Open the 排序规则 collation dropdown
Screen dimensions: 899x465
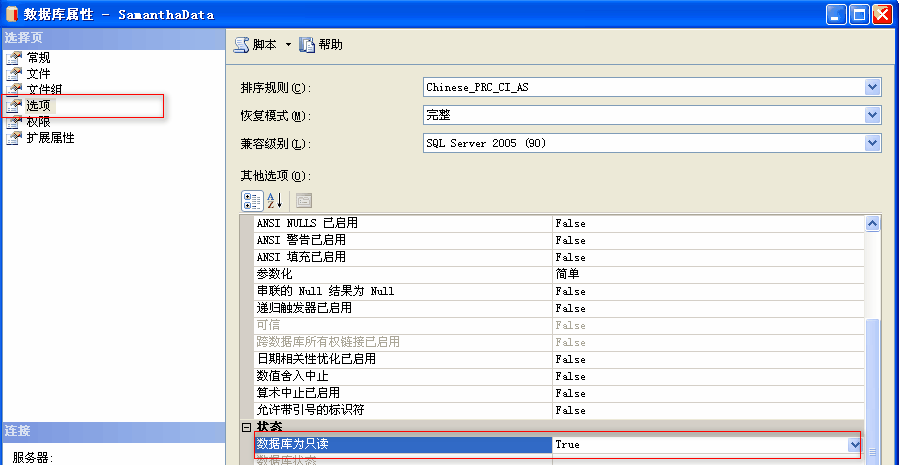[x=871, y=87]
